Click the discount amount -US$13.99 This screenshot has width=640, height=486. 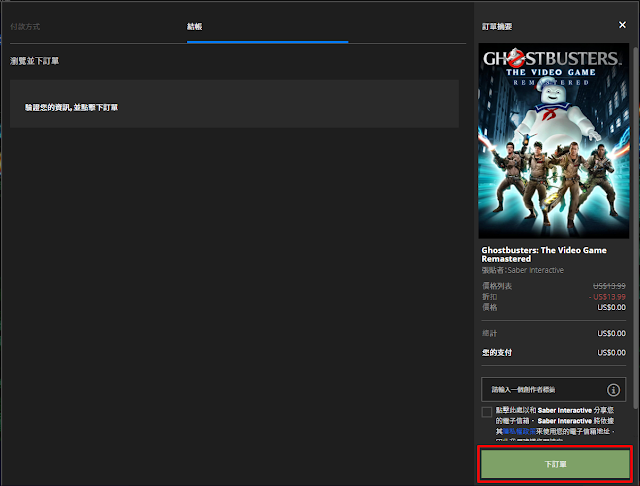pos(607,297)
